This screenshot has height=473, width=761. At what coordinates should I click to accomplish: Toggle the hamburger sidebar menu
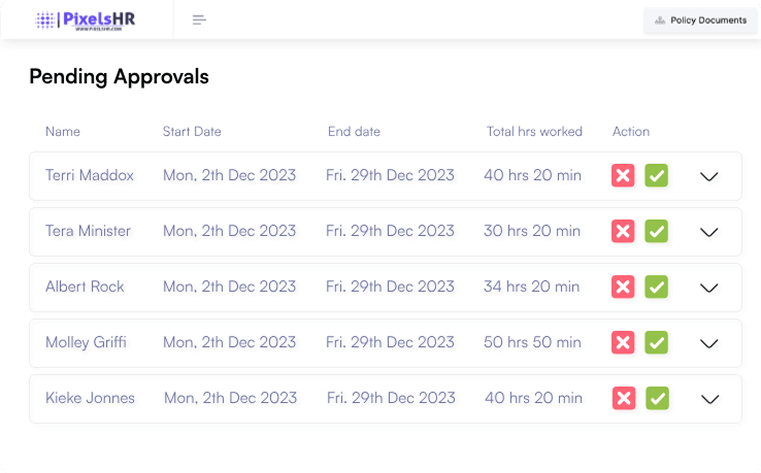pos(199,20)
